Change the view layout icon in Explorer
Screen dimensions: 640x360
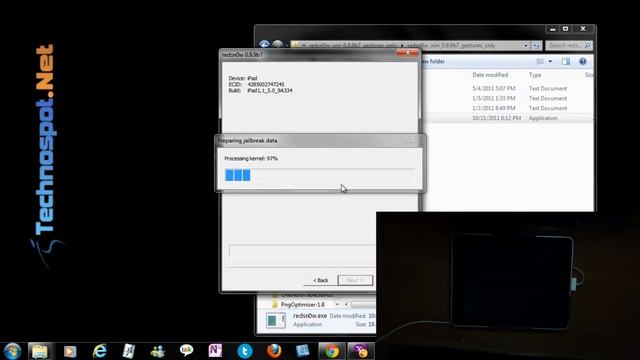pyautogui.click(x=540, y=61)
